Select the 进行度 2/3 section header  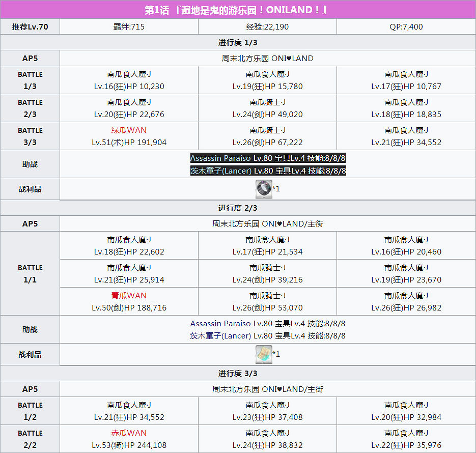[x=238, y=208]
